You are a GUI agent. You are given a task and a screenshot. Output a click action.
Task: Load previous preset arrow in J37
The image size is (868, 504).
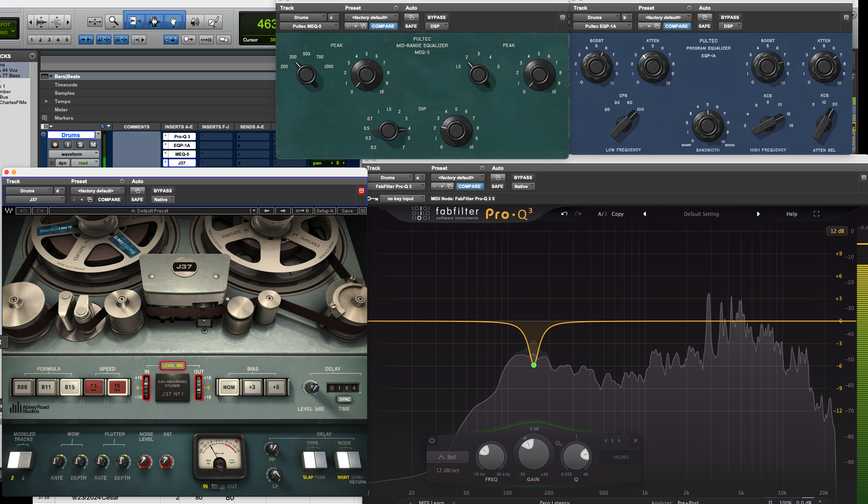pos(266,211)
